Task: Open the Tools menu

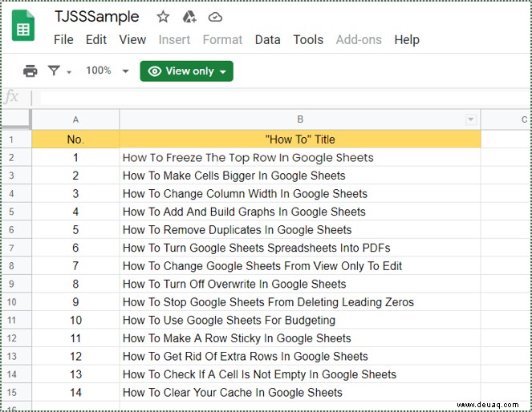Action: tap(308, 39)
